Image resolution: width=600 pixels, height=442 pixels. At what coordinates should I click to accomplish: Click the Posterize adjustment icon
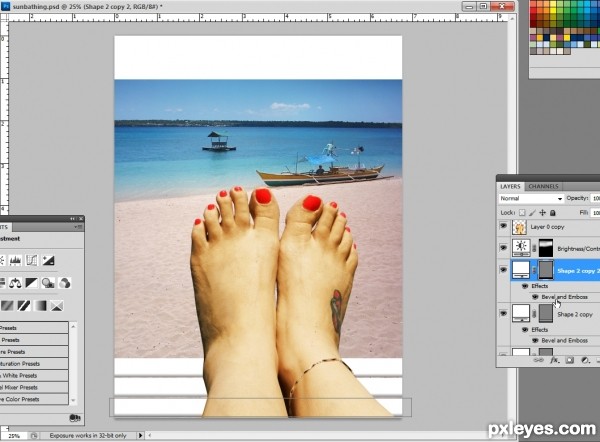[7, 306]
